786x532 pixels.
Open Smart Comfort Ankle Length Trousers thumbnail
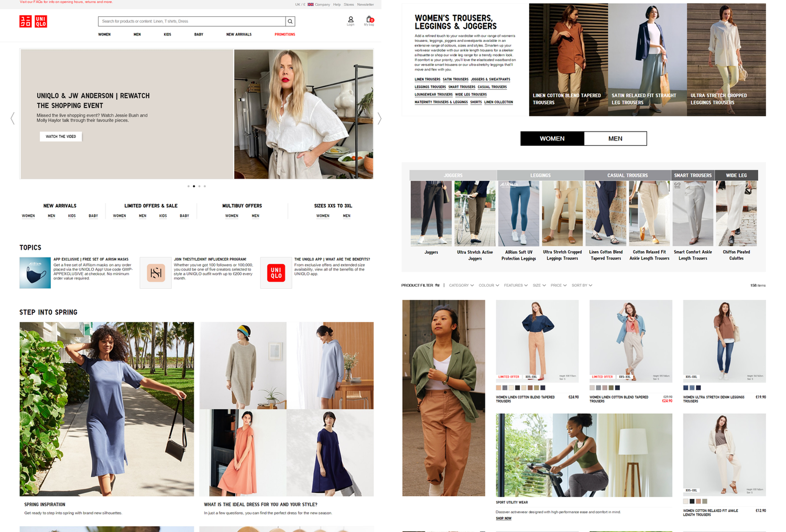point(693,214)
